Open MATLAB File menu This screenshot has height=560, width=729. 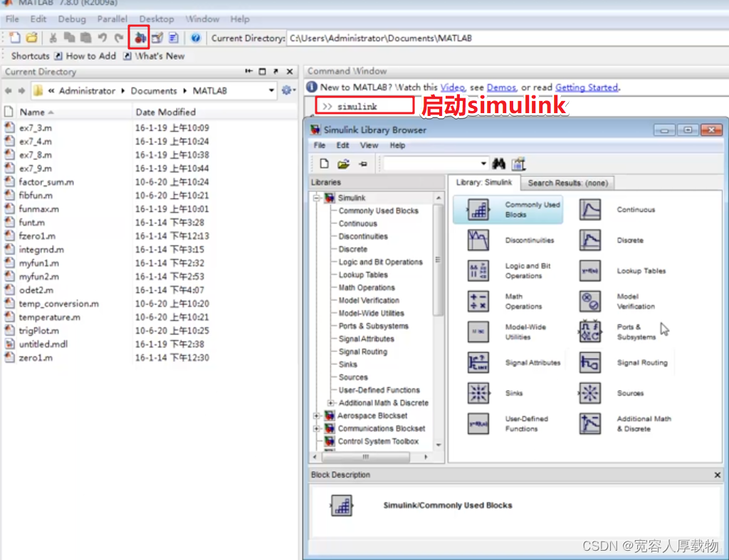[x=13, y=19]
